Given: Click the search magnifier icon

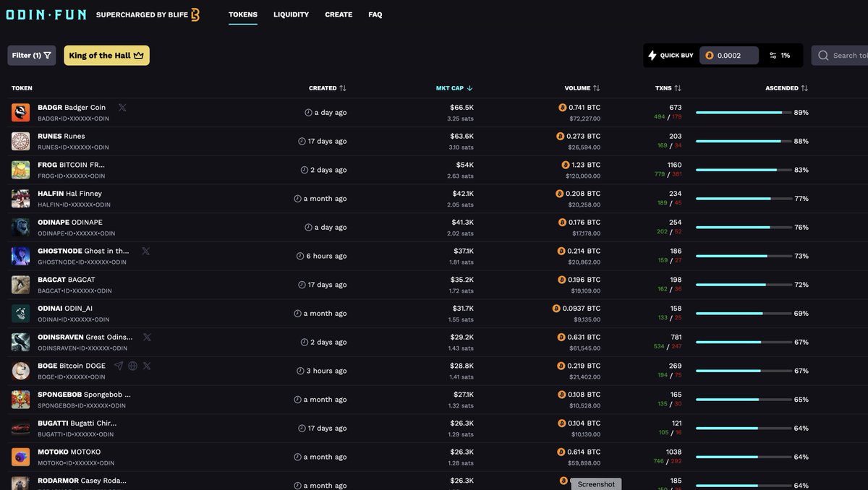Looking at the screenshot, I should tap(824, 56).
